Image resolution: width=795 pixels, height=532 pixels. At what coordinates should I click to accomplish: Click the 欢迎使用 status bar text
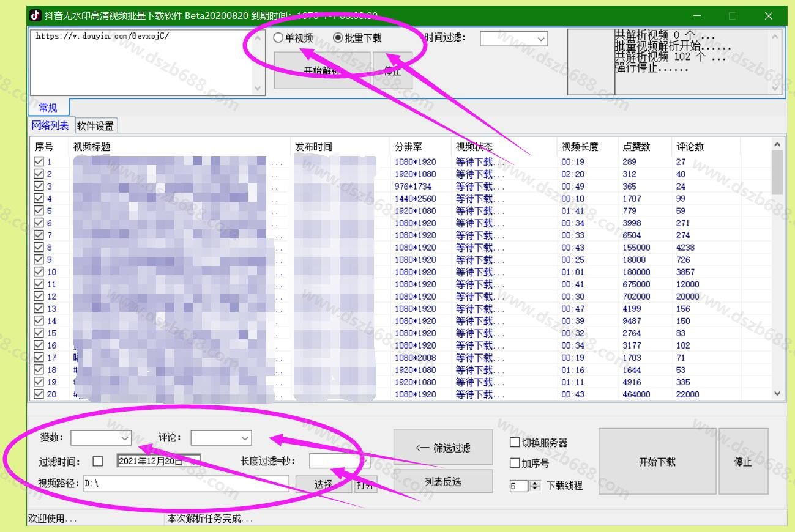pos(53,519)
